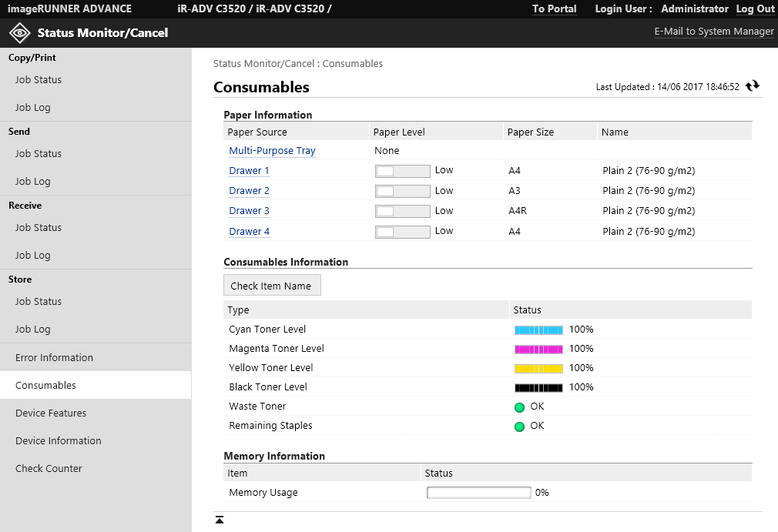The width and height of the screenshot is (778, 532).
Task: Click the Memory Usage progress bar
Action: pyautogui.click(x=478, y=493)
